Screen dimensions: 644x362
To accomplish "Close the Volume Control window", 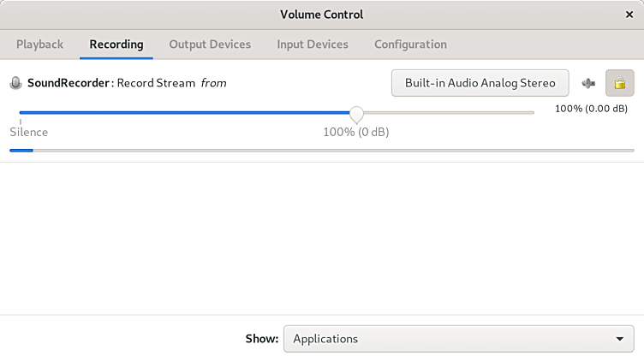I will pos(629,15).
